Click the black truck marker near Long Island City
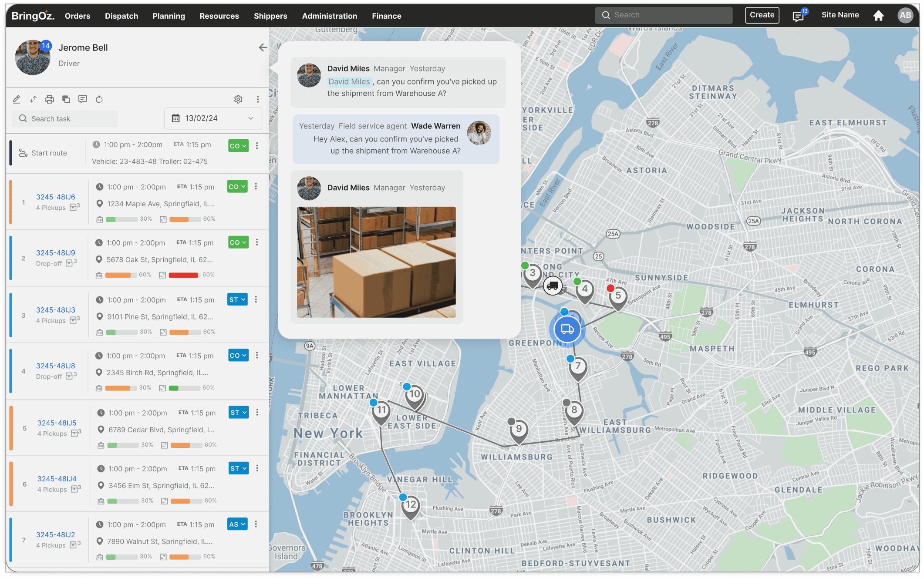Image resolution: width=924 pixels, height=578 pixels. pos(553,286)
